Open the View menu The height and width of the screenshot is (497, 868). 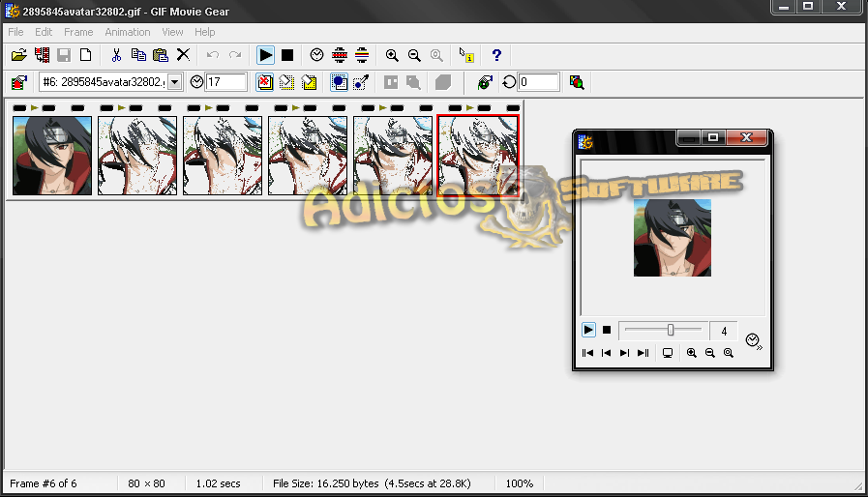[x=172, y=32]
